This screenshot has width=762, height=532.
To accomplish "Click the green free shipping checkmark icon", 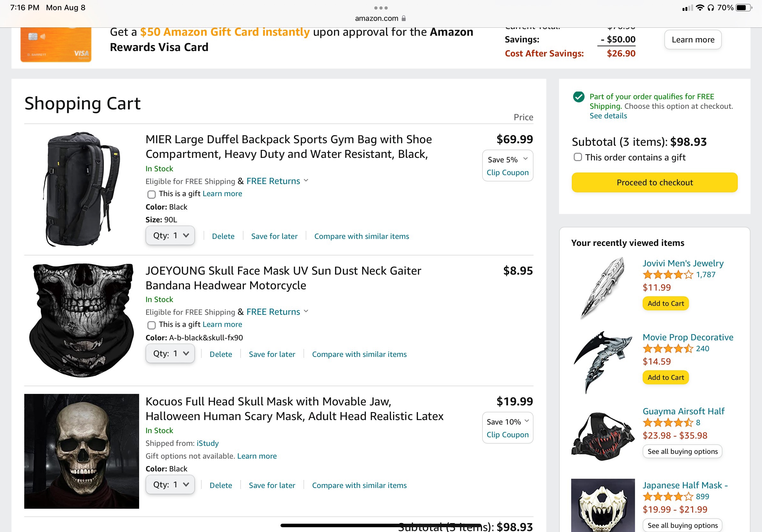I will point(579,97).
